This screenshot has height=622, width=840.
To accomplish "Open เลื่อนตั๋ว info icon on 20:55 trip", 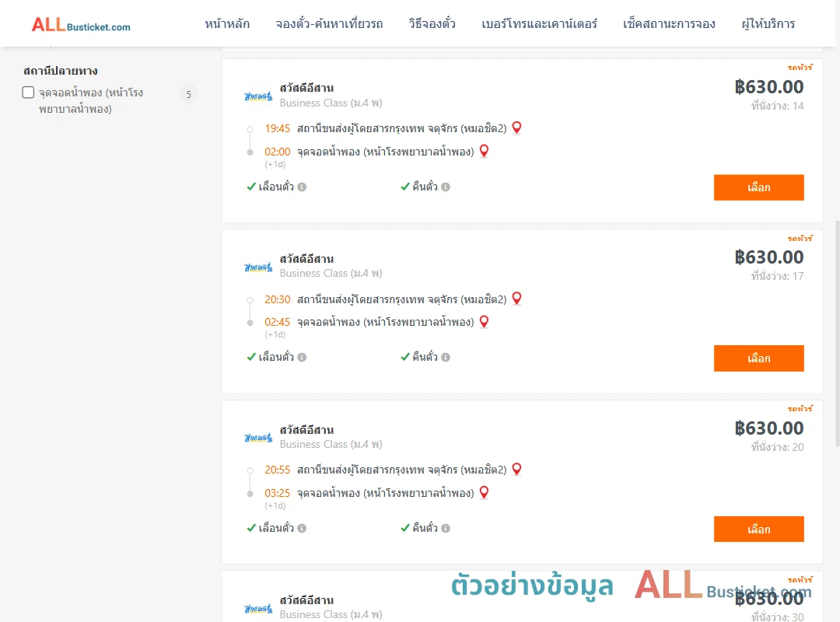I will point(302,528).
